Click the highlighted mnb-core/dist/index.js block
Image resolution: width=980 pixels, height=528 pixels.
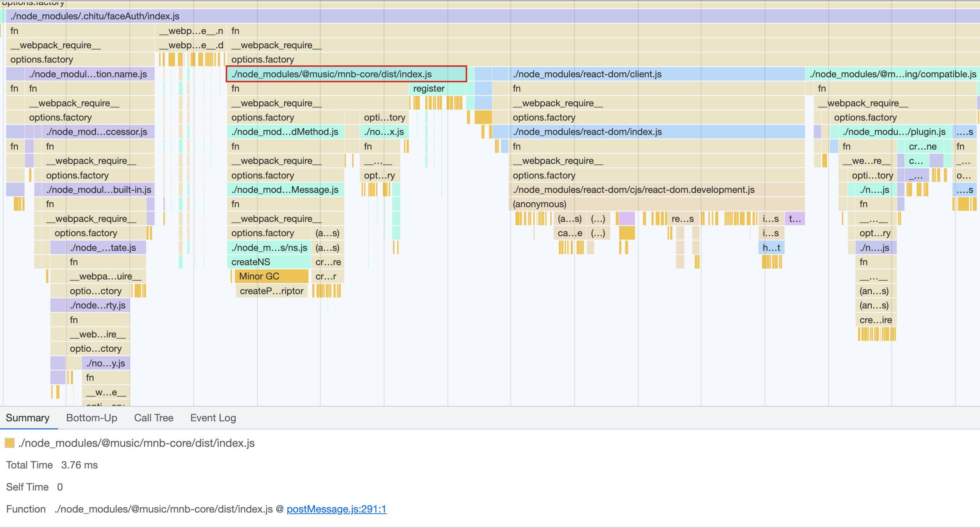pos(346,74)
